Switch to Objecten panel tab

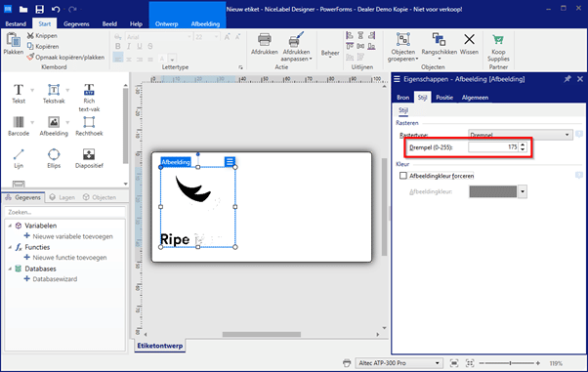click(x=100, y=197)
